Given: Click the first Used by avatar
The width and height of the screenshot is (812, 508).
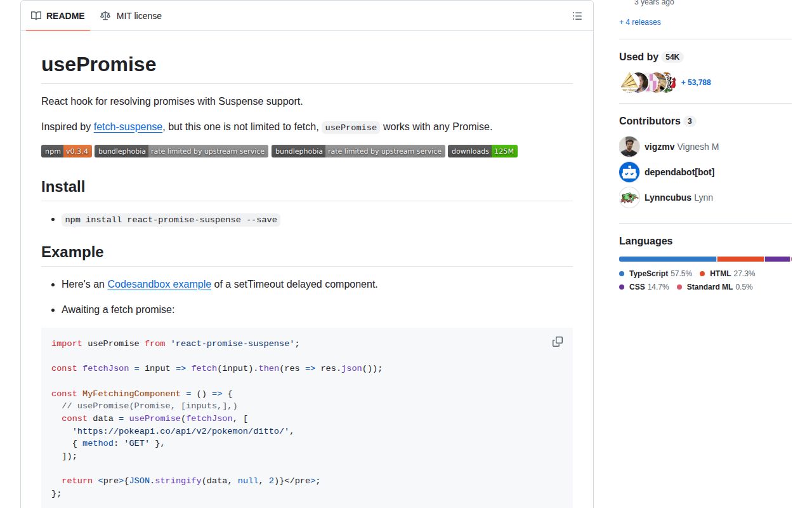Looking at the screenshot, I should 628,83.
